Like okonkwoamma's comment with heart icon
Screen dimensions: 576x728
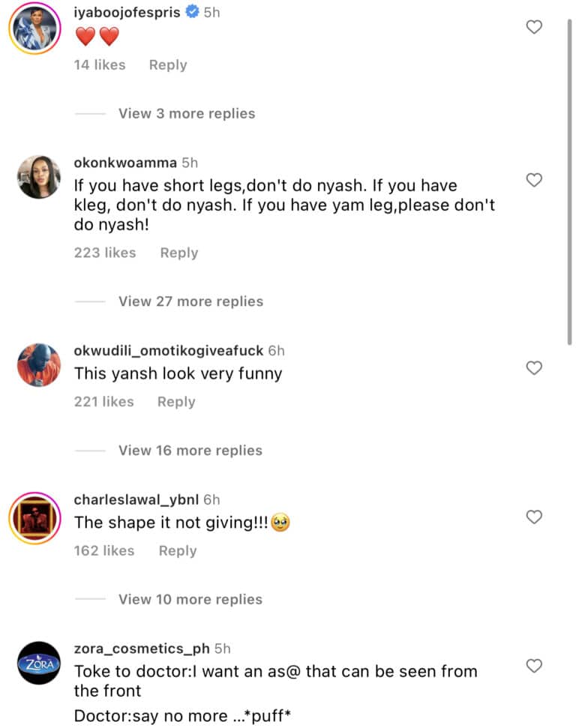[x=534, y=180]
